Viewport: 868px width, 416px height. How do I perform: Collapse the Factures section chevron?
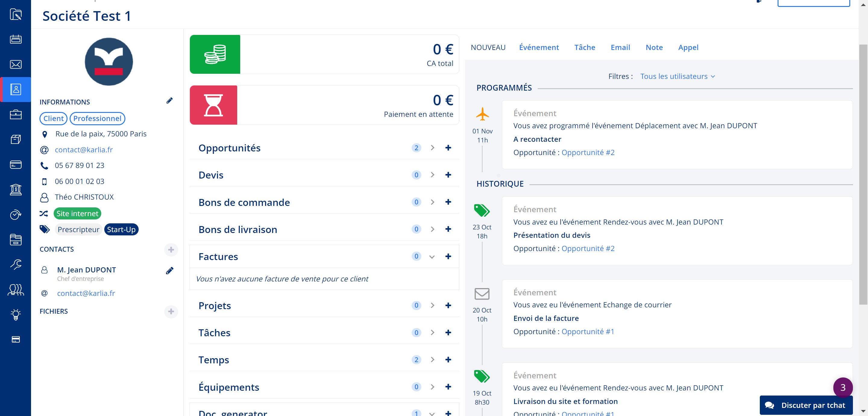click(x=432, y=257)
